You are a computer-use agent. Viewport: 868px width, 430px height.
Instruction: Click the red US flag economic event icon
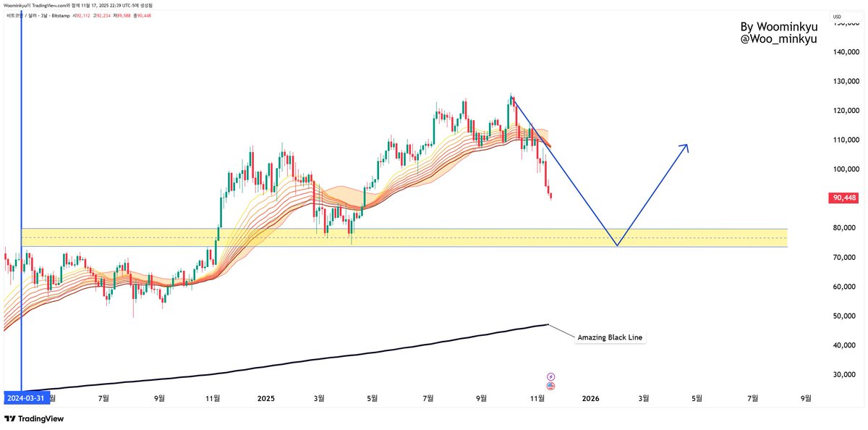[550, 386]
